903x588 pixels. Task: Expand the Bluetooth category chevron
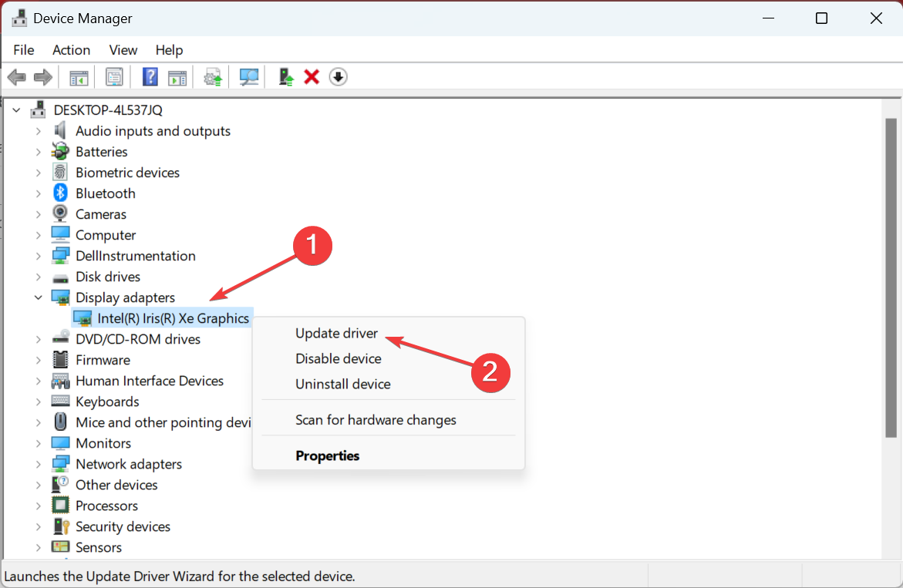coord(39,193)
